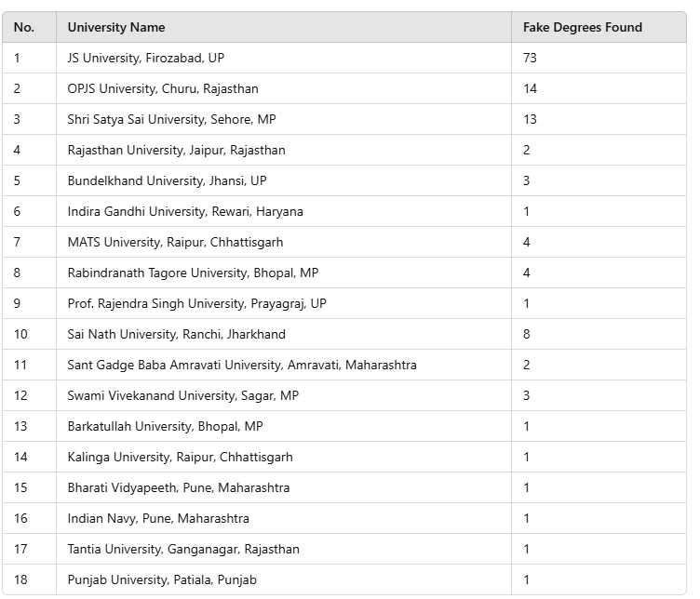Click Kalinga University, Raipur row
Image resolution: width=700 pixels, height=599 pixels.
pos(180,457)
